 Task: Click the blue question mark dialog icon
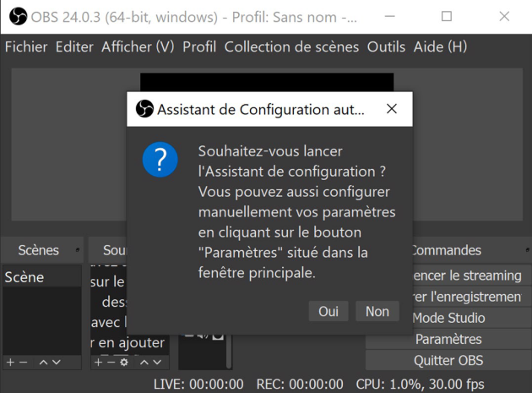[160, 160]
